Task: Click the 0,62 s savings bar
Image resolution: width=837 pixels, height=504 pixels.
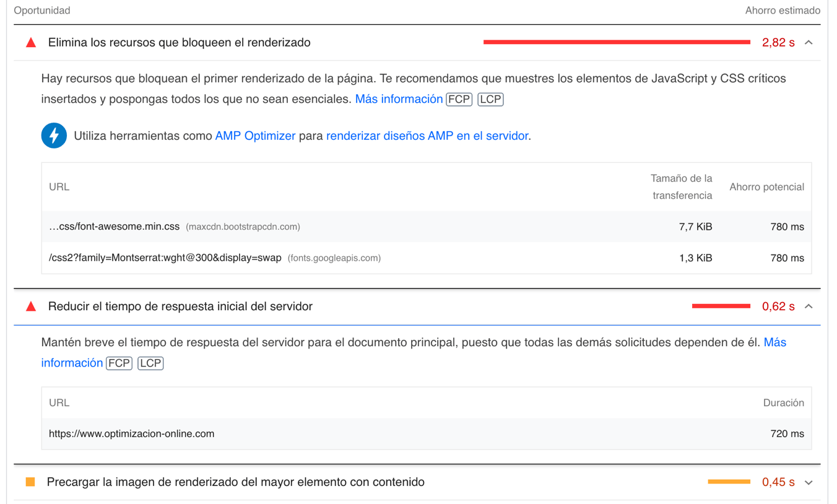Action: point(721,306)
